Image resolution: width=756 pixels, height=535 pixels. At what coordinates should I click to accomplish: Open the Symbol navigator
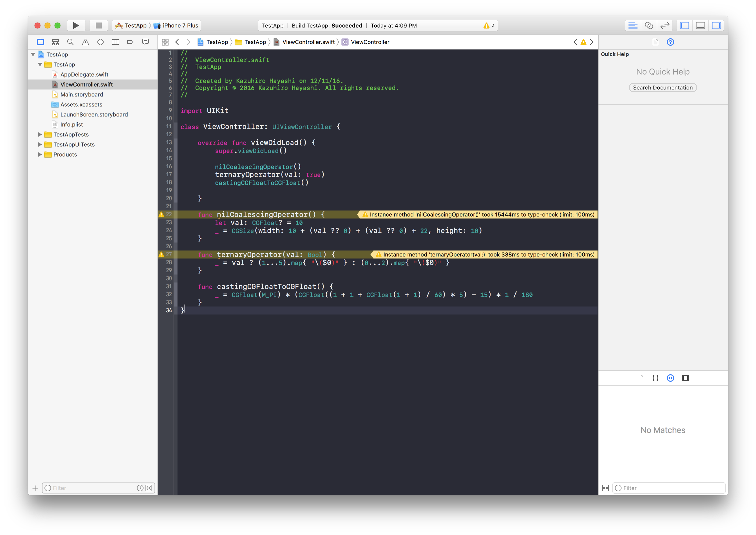pyautogui.click(x=55, y=42)
